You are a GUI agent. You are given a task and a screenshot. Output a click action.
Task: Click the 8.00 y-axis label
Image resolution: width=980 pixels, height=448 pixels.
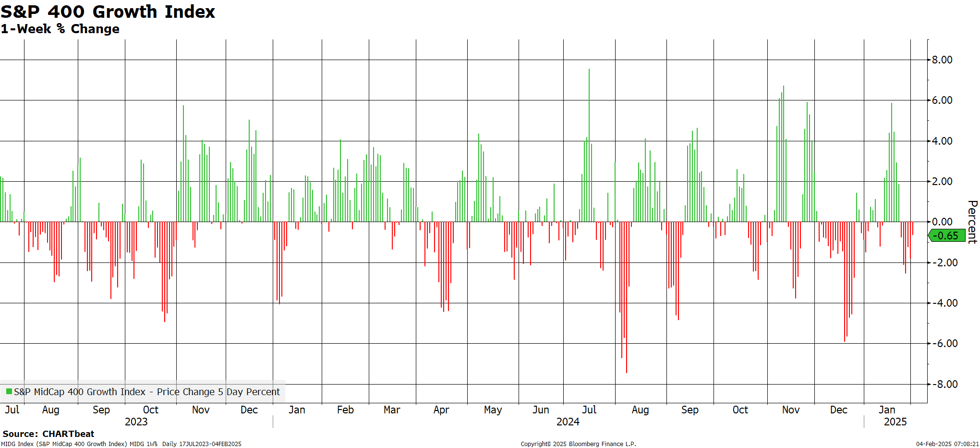pyautogui.click(x=942, y=60)
